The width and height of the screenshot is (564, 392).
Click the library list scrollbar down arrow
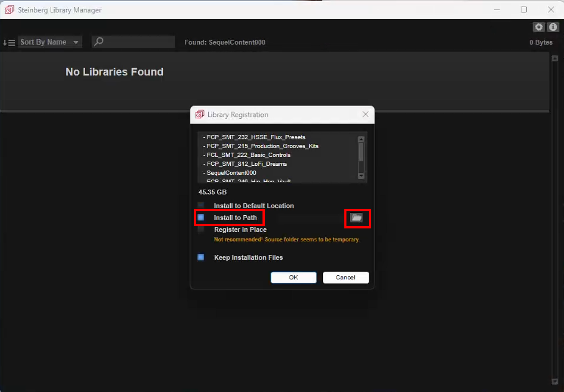[x=361, y=176]
